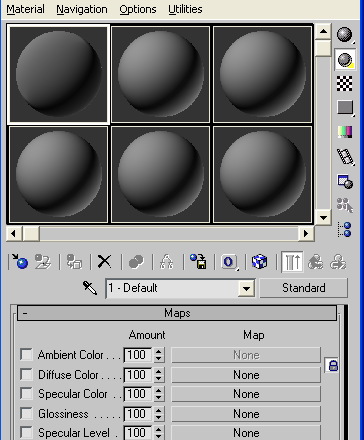Click Glossiness amount spinner arrows
Viewport: 364px width, 440px height.
click(159, 414)
